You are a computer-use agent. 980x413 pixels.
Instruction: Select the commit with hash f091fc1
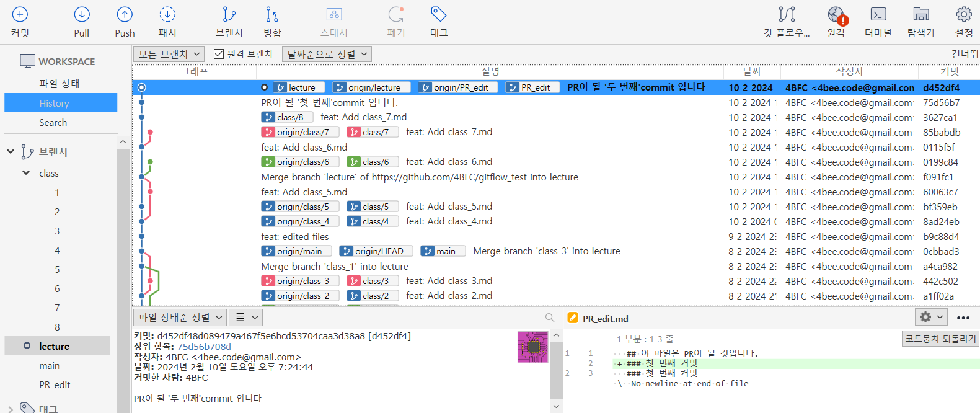coord(556,177)
